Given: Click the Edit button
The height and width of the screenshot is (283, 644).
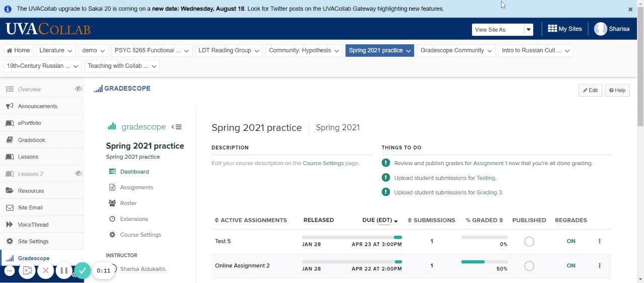Looking at the screenshot, I should pos(590,90).
